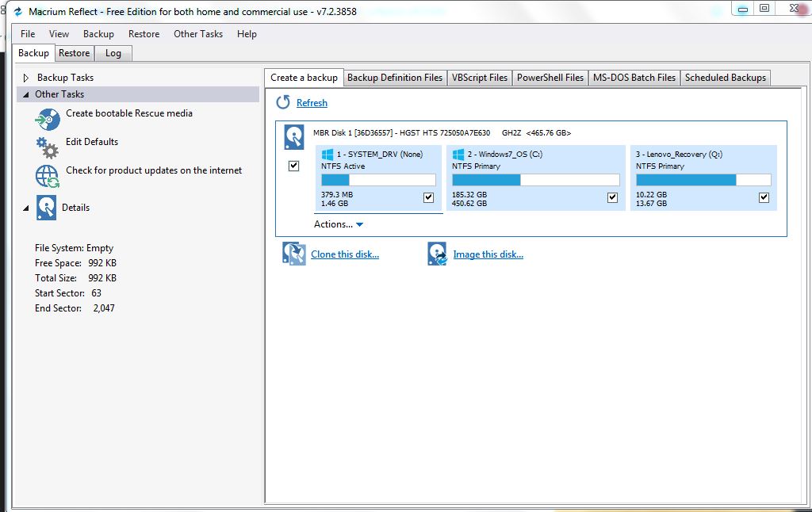The width and height of the screenshot is (812, 512).
Task: Click the 10.22 GB used size text
Action: pyautogui.click(x=652, y=195)
